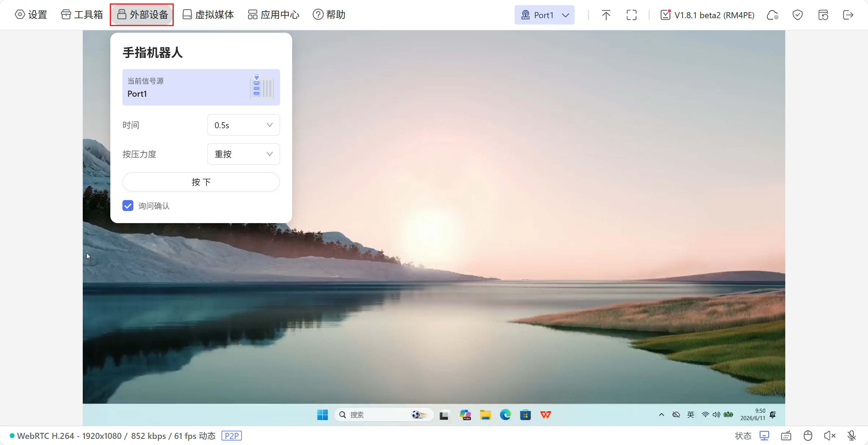Launch WPS Office from the remote taskbar
Image resolution: width=868 pixels, height=445 pixels.
(x=546, y=415)
